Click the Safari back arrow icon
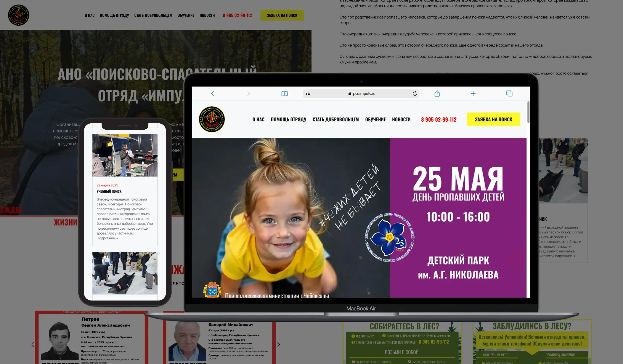623x364 pixels. click(212, 94)
